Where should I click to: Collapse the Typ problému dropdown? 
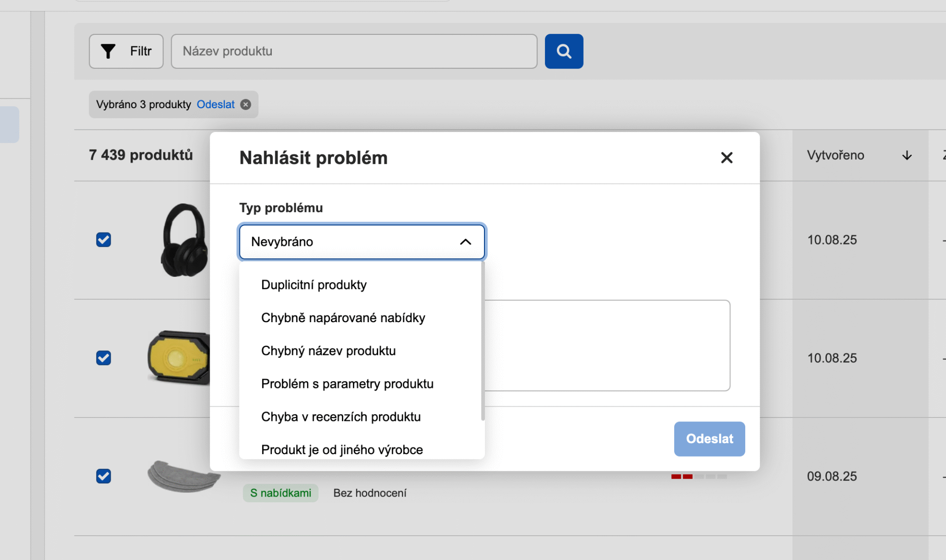(x=465, y=242)
